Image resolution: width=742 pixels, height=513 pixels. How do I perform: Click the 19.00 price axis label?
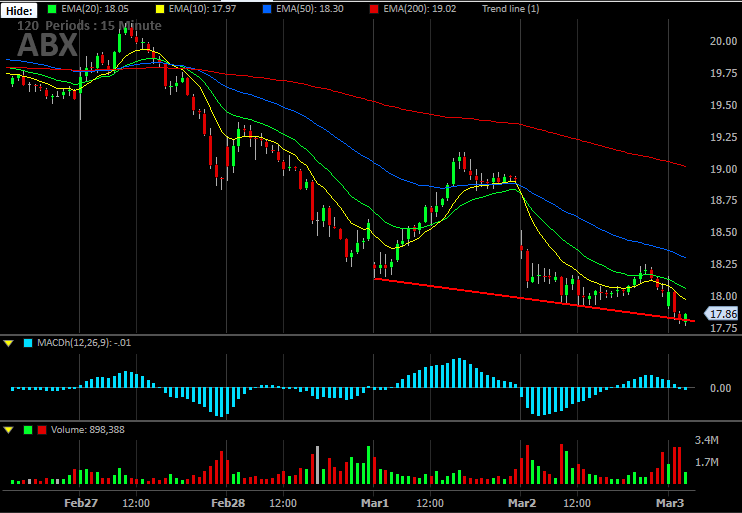(723, 169)
